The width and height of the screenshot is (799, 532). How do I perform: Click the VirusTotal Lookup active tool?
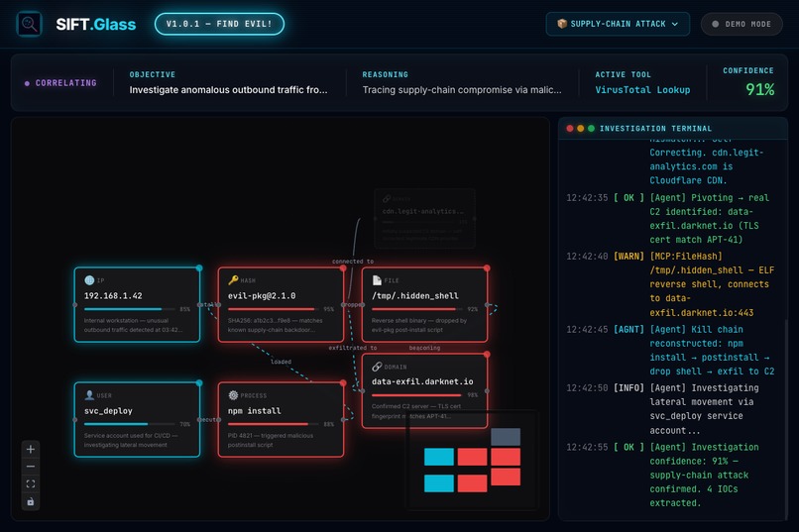click(642, 89)
